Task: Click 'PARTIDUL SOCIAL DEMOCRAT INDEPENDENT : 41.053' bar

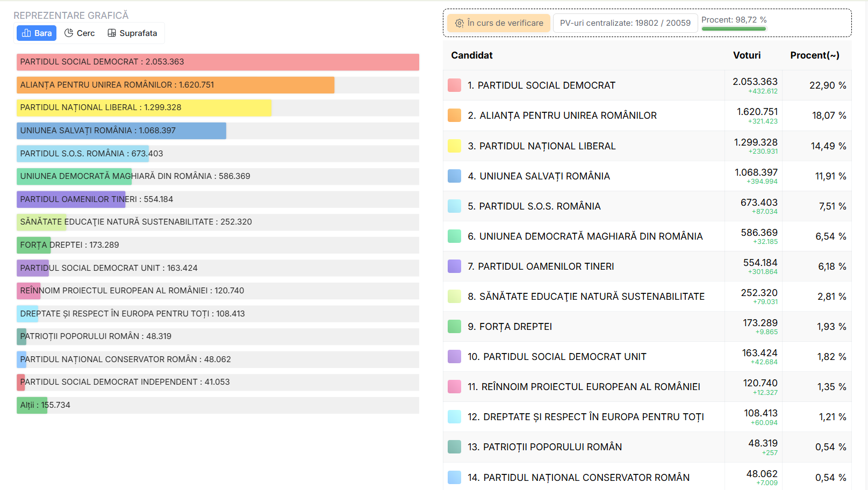Action: 21,382
